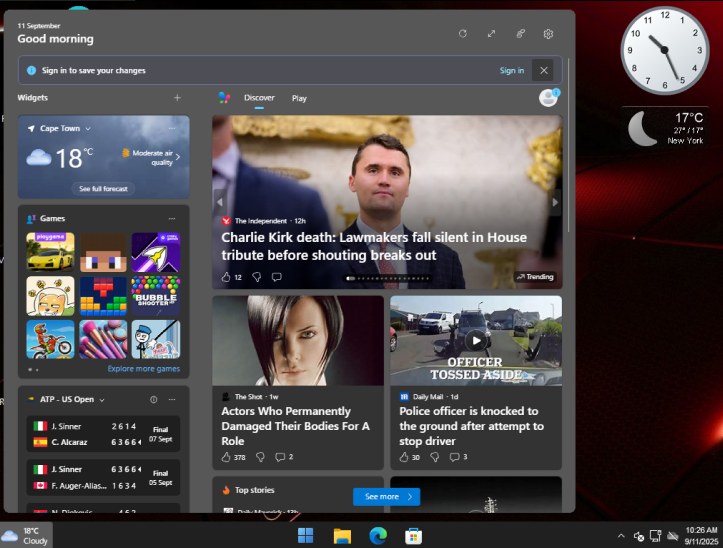723x548 pixels.
Task: Dislike the Charlie Kirk article
Action: point(256,277)
